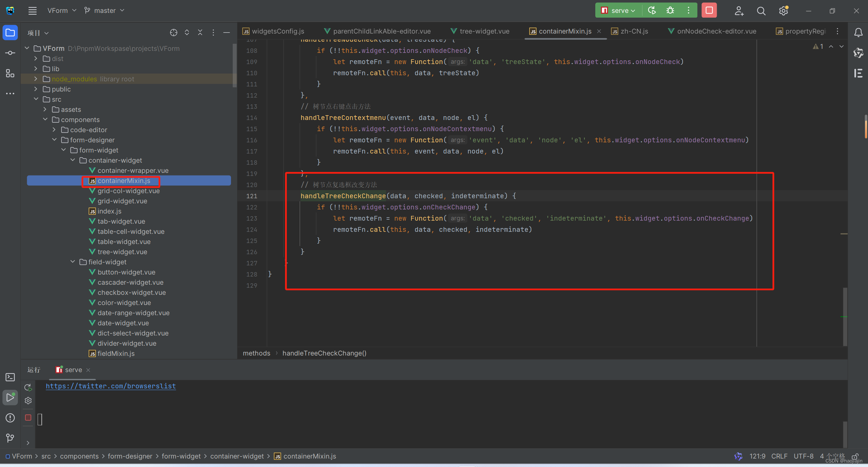
Task: Click the Debug bug icon in toolbar
Action: (x=670, y=11)
